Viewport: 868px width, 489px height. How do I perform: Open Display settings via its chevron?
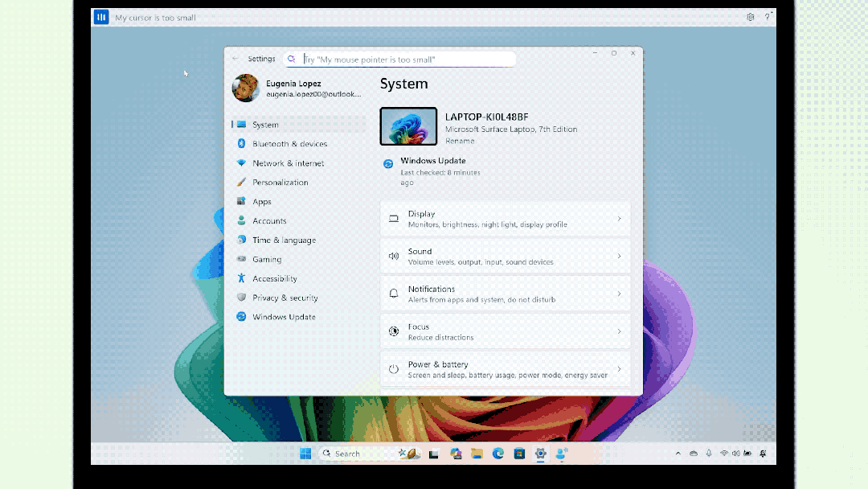tap(619, 218)
